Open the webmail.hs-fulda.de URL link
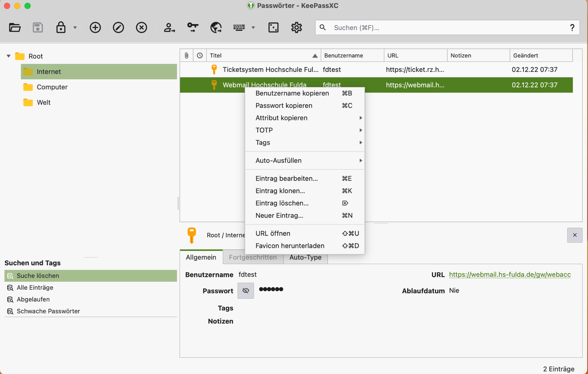The width and height of the screenshot is (588, 374). (x=510, y=275)
